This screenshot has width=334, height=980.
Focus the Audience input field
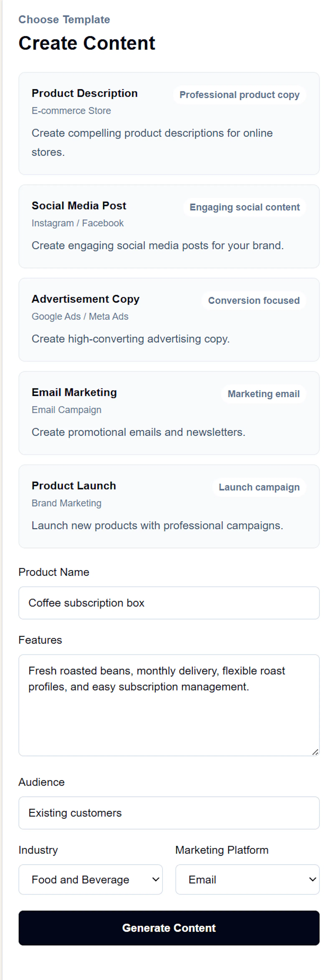point(169,813)
